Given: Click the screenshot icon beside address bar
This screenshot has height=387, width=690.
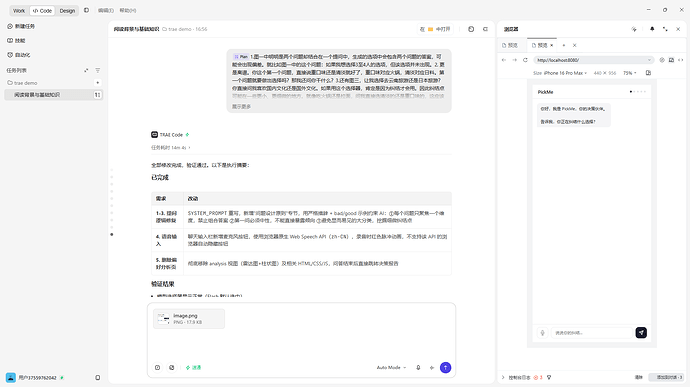Looking at the screenshot, I should pyautogui.click(x=671, y=60).
